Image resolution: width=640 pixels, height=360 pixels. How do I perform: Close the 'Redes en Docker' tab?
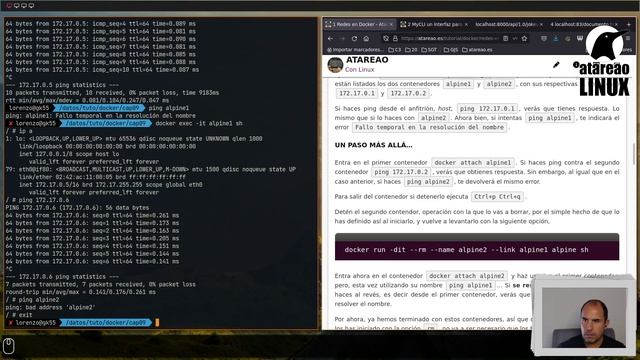[391, 24]
